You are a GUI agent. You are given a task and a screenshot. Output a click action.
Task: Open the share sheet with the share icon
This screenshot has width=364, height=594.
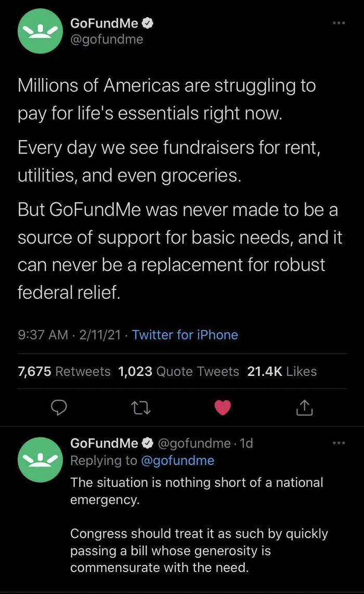click(x=305, y=408)
